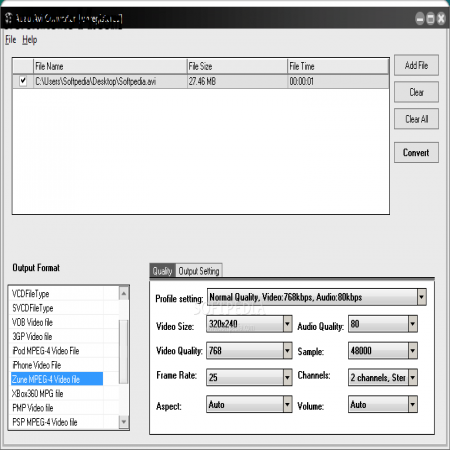Open the Help menu
The height and width of the screenshot is (450, 450).
[x=30, y=40]
